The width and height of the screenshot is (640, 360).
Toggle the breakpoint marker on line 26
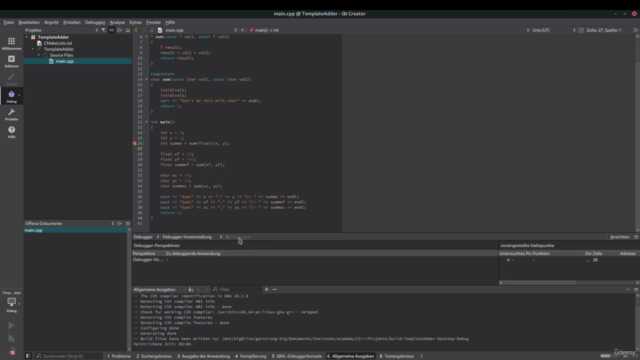point(134,144)
